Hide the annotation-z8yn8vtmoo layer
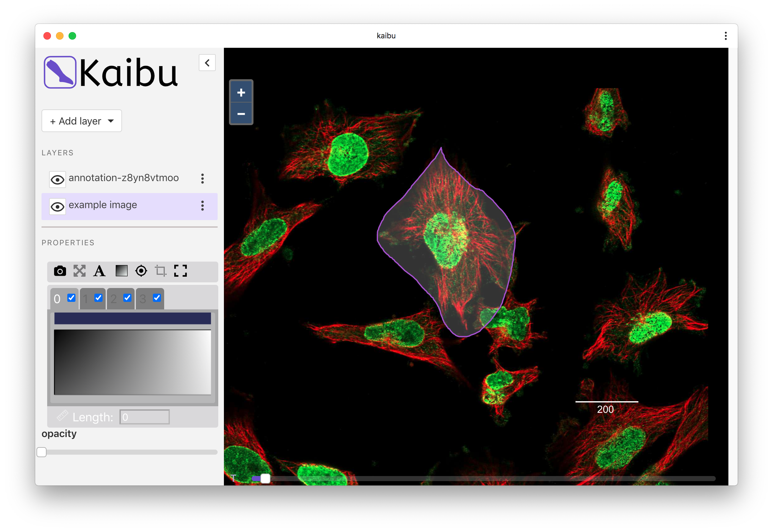The width and height of the screenshot is (773, 532). tap(57, 180)
